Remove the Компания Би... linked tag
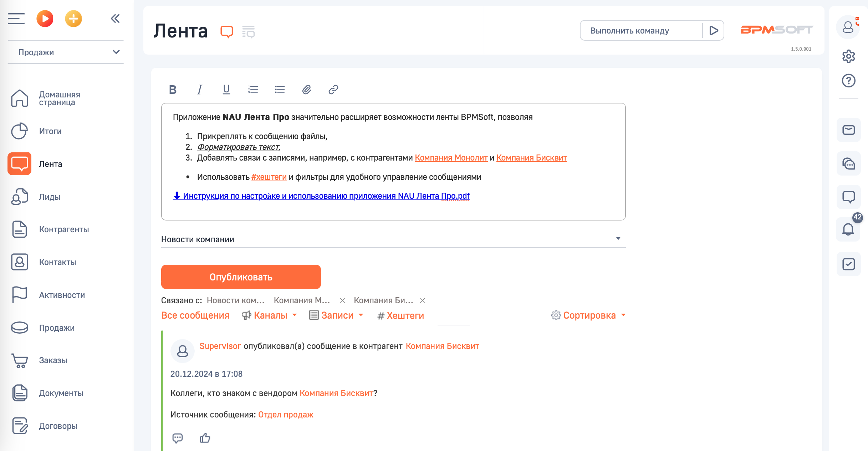The image size is (868, 451). [x=422, y=301]
